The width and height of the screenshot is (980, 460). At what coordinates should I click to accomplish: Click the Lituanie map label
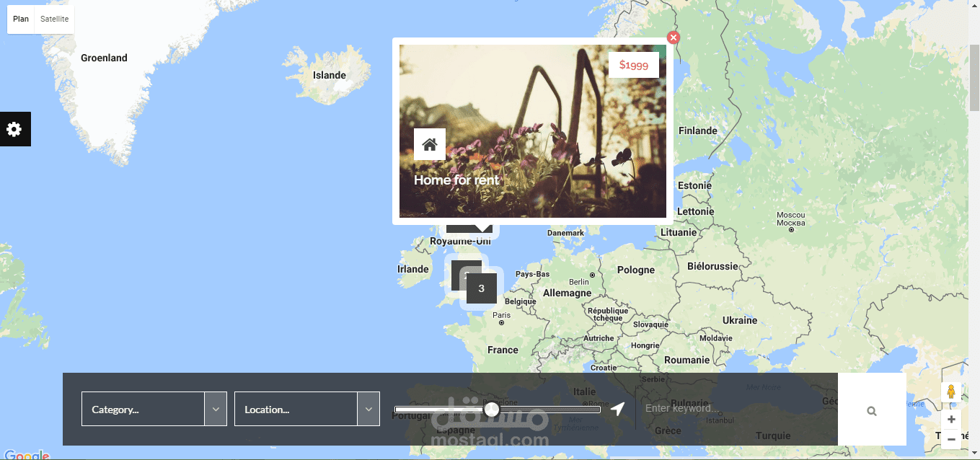click(679, 232)
